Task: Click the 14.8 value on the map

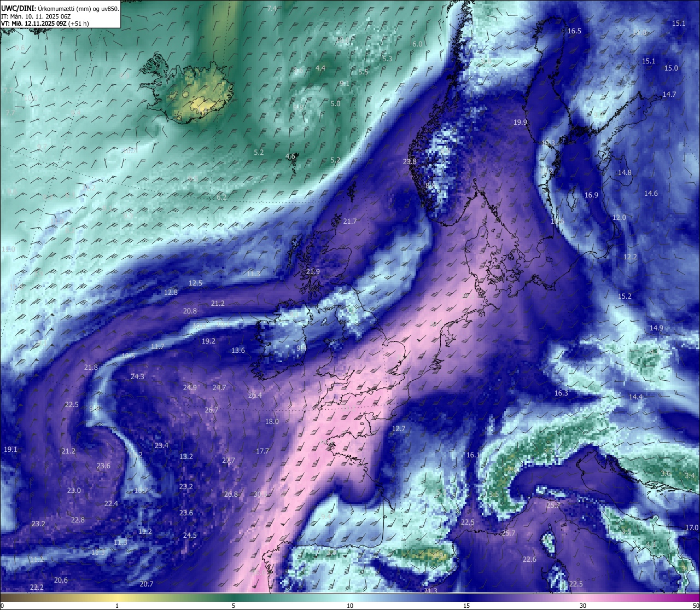Action: 625,173
